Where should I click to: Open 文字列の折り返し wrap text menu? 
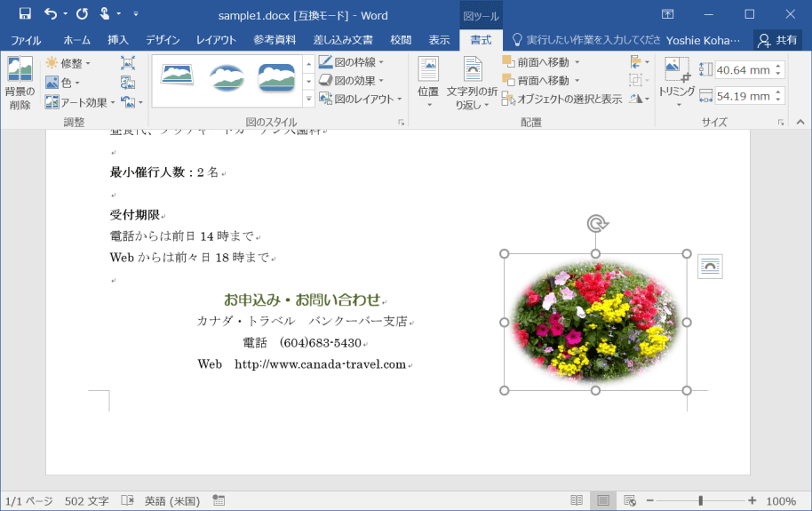(x=472, y=82)
